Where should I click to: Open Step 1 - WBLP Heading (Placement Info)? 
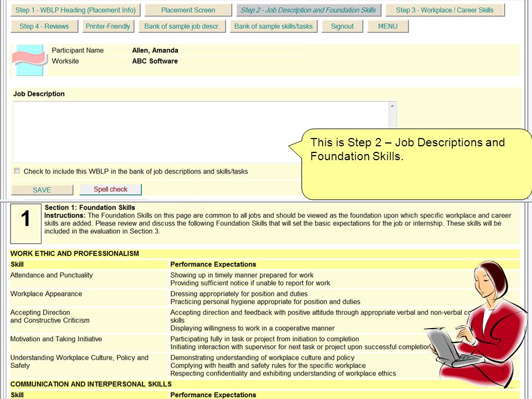coord(75,10)
